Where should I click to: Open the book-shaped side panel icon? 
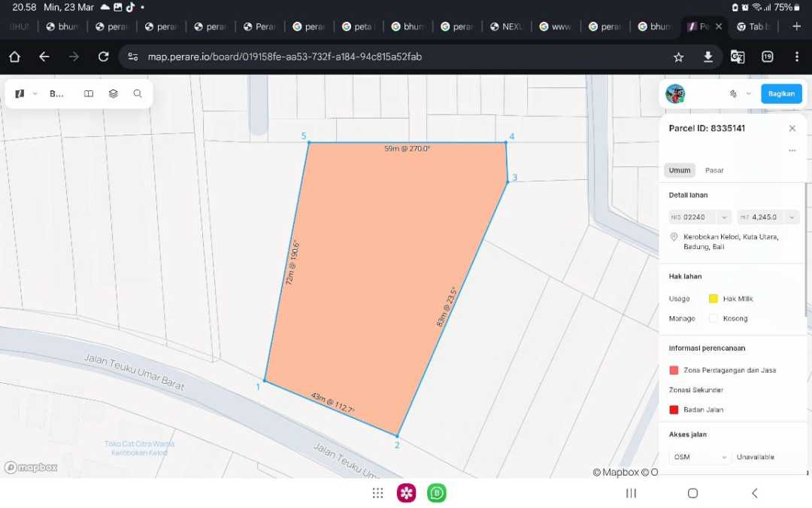pyautogui.click(x=89, y=94)
